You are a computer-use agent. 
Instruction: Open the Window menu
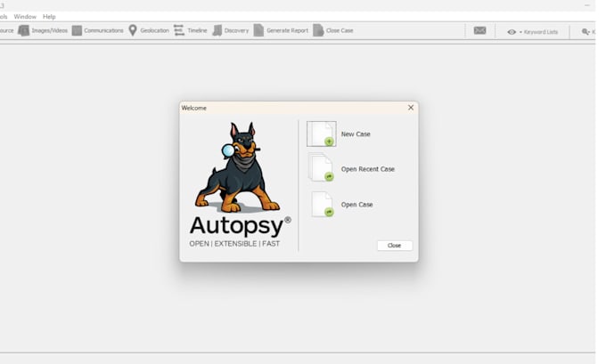tap(25, 17)
